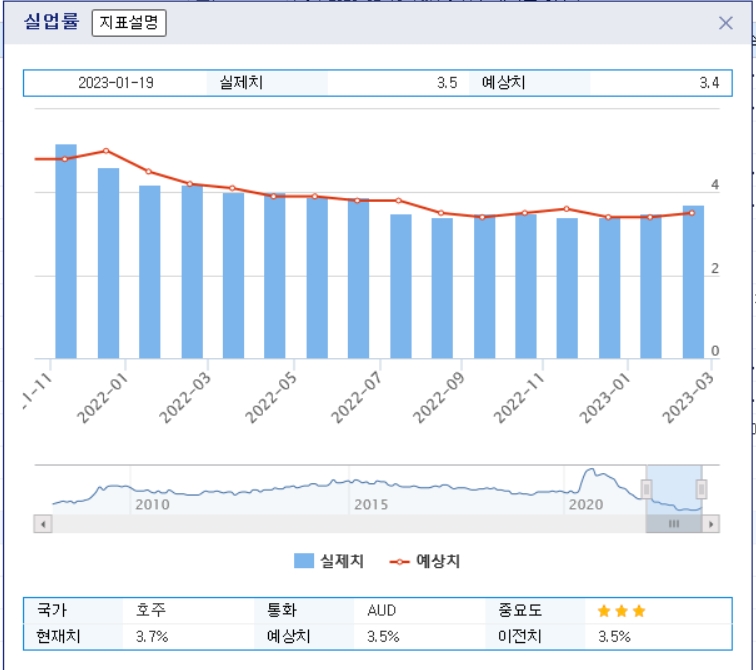Click the 2020 label in navigator
756x670 pixels.
point(586,505)
